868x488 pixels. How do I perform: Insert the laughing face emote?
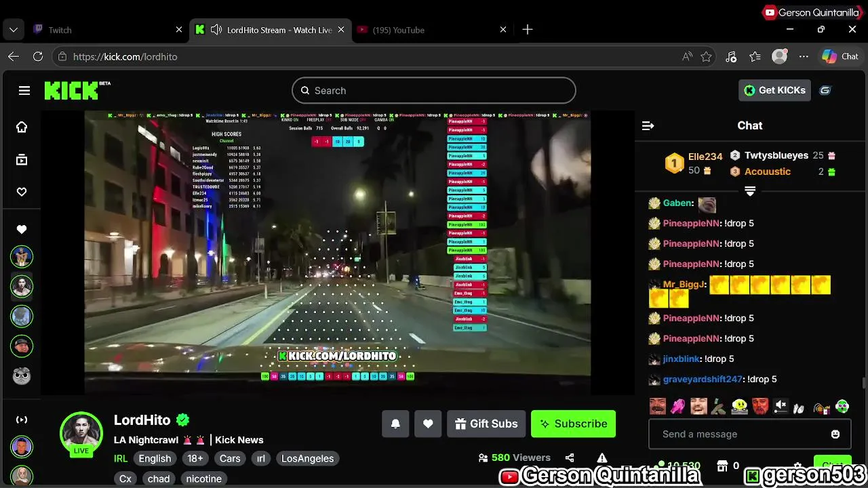click(698, 407)
